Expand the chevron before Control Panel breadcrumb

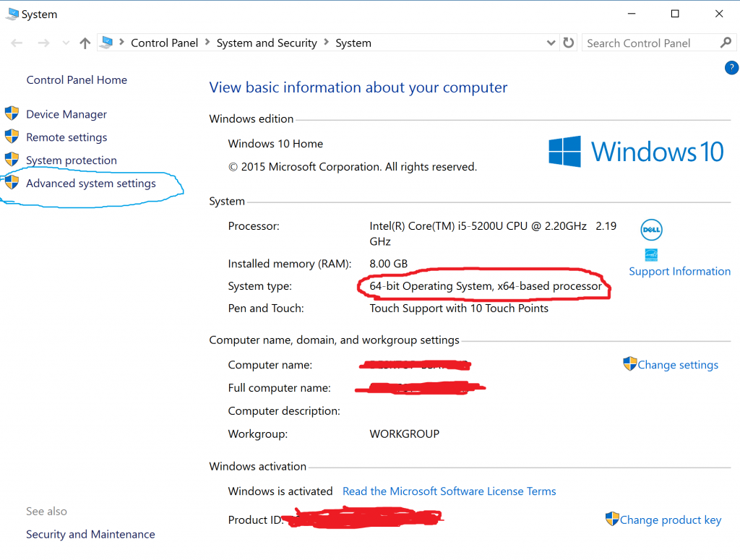121,43
